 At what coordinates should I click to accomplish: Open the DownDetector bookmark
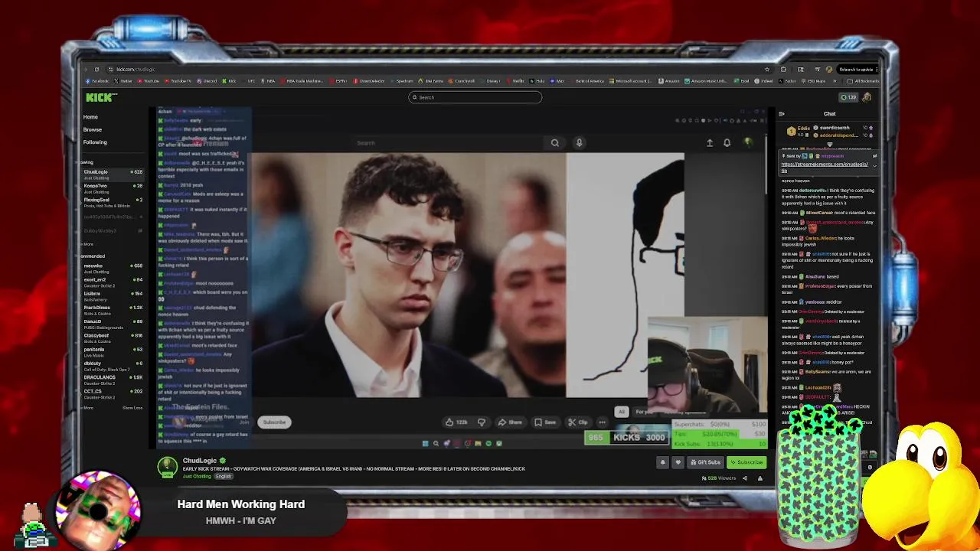click(x=369, y=81)
